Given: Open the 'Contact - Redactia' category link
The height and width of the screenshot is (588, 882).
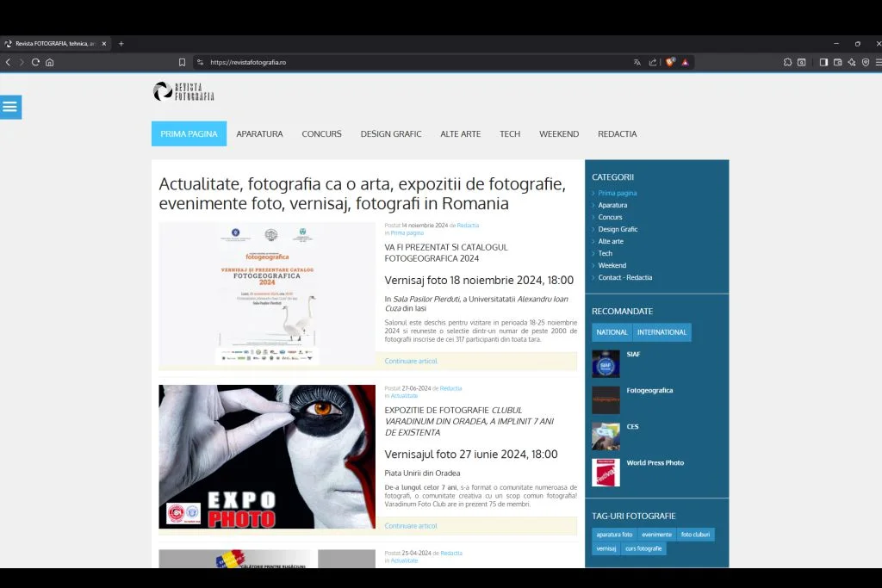Looking at the screenshot, I should (624, 277).
